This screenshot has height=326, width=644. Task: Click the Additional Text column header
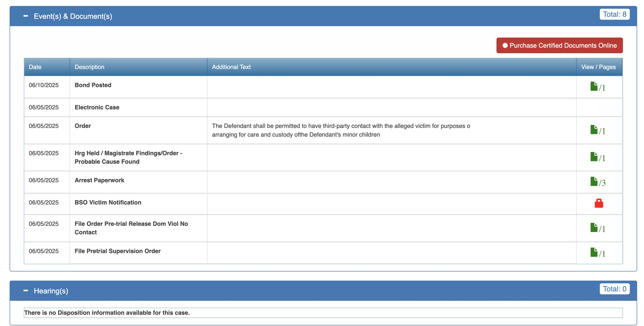[x=392, y=67]
